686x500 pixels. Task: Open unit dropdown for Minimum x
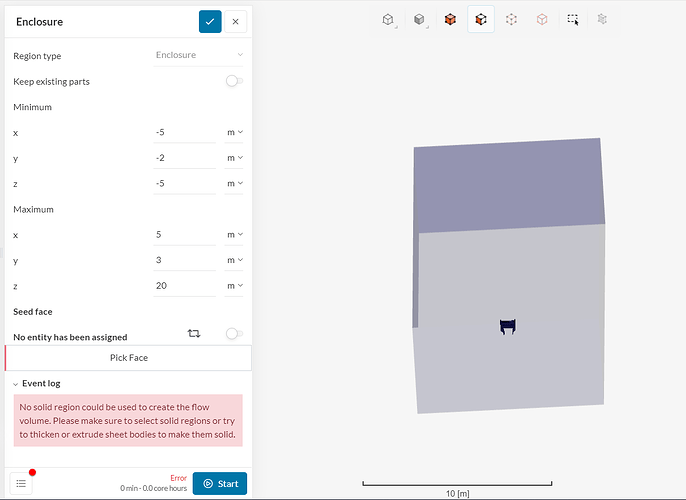pyautogui.click(x=234, y=132)
